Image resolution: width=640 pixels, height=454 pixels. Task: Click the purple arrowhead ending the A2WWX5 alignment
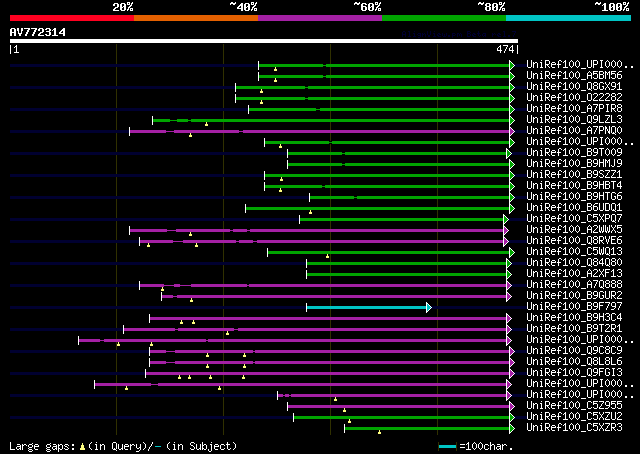(x=506, y=230)
